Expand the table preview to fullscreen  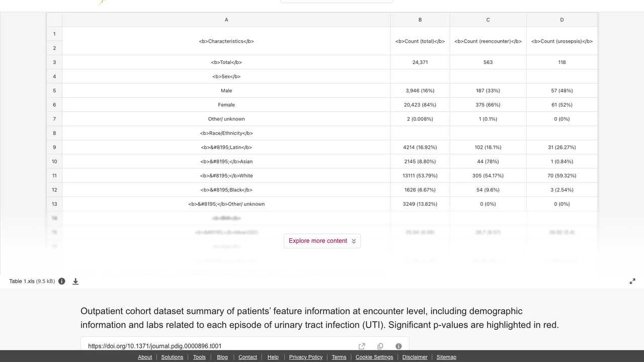632,282
